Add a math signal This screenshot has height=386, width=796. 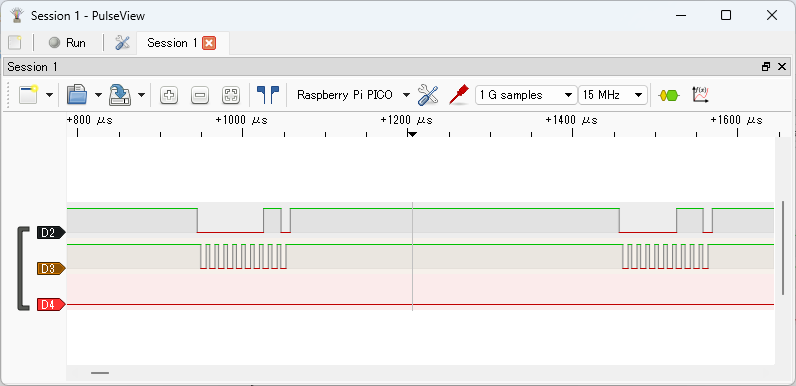pos(700,94)
